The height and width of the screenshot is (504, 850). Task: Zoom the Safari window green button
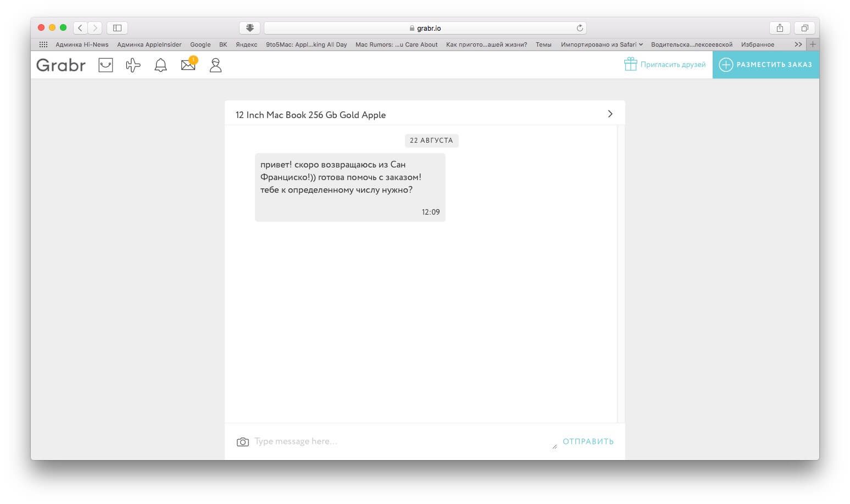(x=63, y=27)
